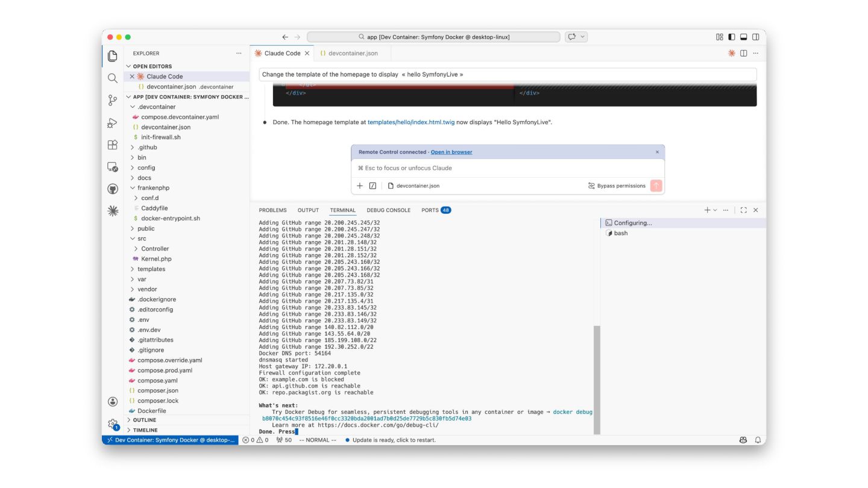Image resolution: width=868 pixels, height=488 pixels.
Task: Switch to the Debug Console tab
Action: pos(388,210)
